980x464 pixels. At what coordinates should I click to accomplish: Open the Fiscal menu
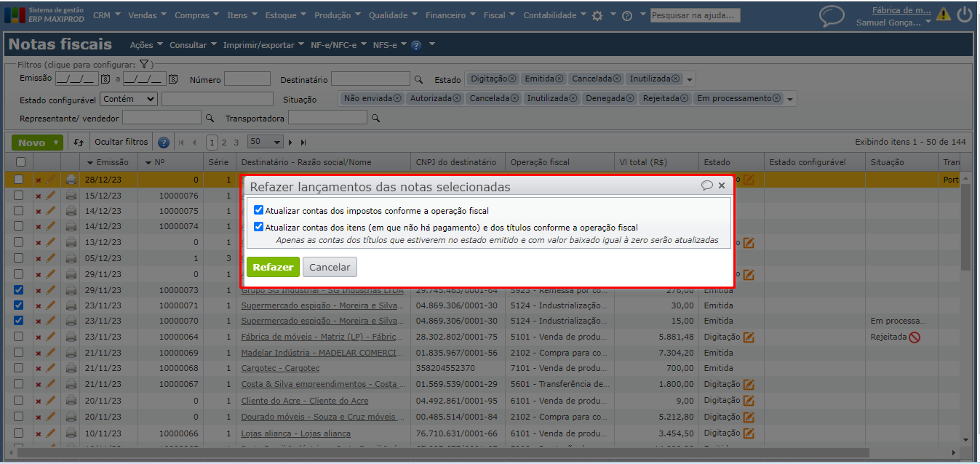click(x=499, y=15)
